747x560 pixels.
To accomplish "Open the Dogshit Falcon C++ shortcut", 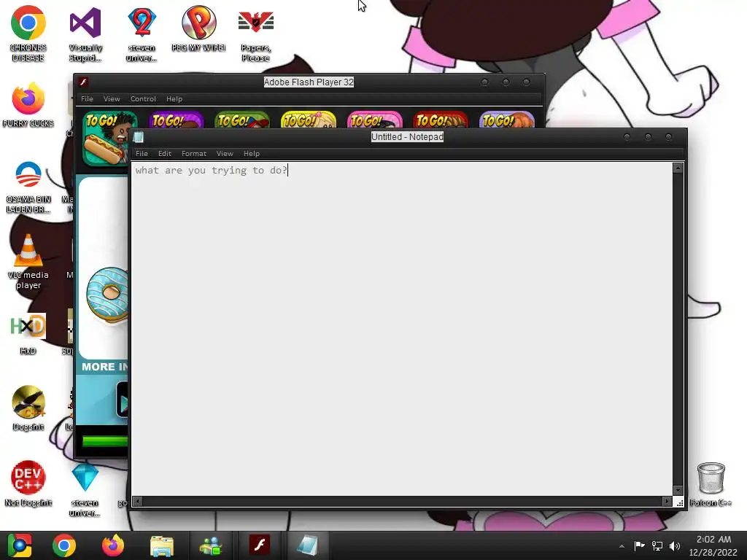I will tap(28, 408).
